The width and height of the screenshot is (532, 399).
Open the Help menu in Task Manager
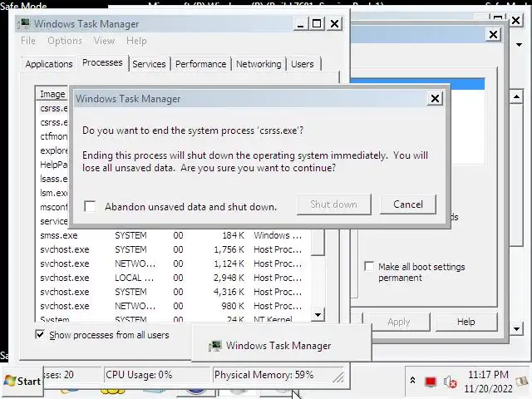pos(136,41)
